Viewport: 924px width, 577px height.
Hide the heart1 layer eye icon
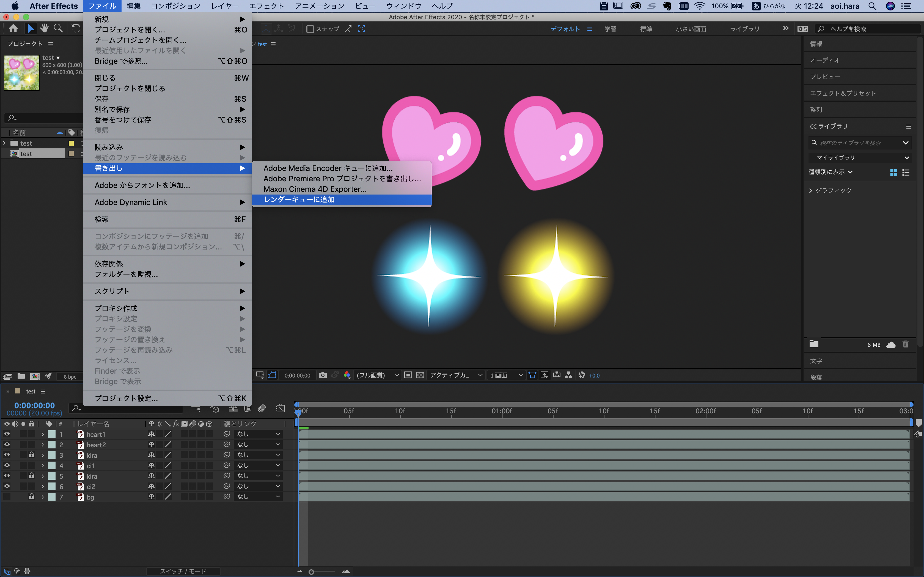pos(7,434)
